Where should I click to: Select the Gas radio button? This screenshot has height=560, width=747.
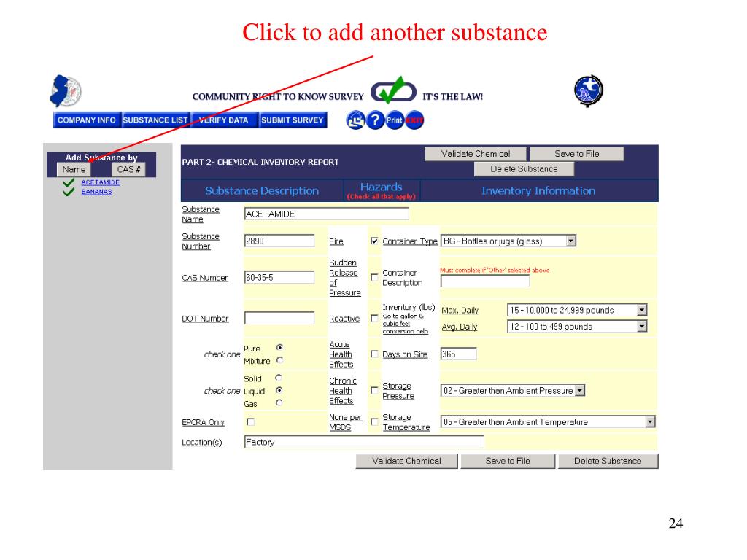point(279,402)
